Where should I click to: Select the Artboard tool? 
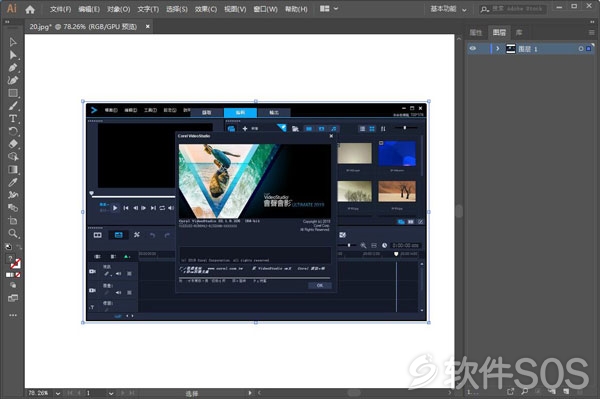(x=13, y=221)
